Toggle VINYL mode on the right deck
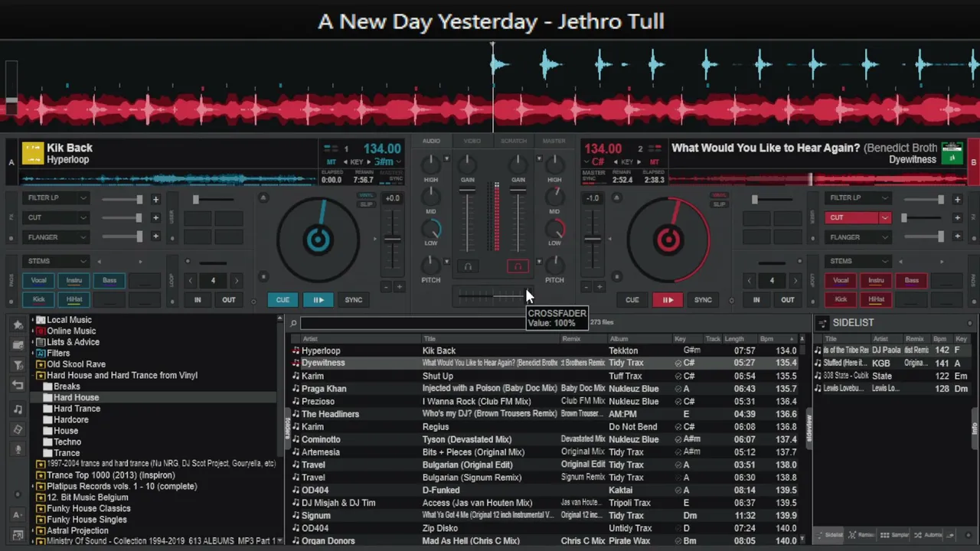Image resolution: width=980 pixels, height=551 pixels. pyautogui.click(x=719, y=195)
